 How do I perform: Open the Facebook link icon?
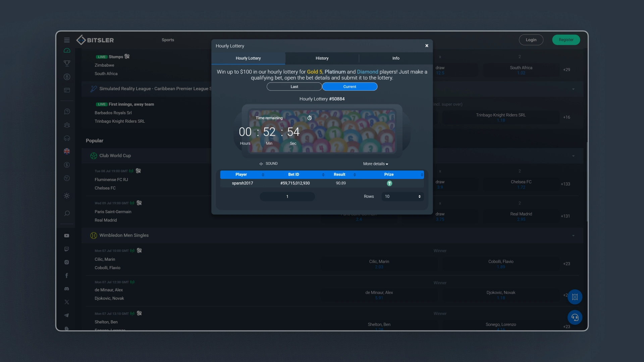point(67,276)
